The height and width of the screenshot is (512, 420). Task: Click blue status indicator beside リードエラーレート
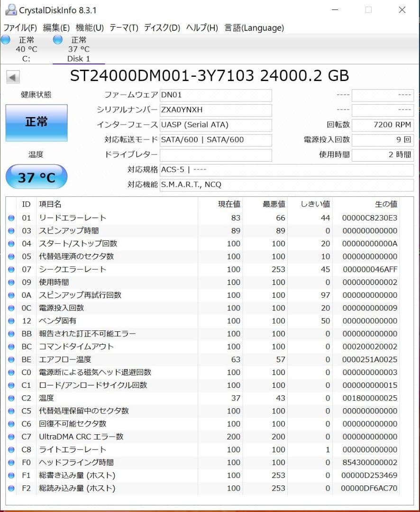[x=11, y=218]
